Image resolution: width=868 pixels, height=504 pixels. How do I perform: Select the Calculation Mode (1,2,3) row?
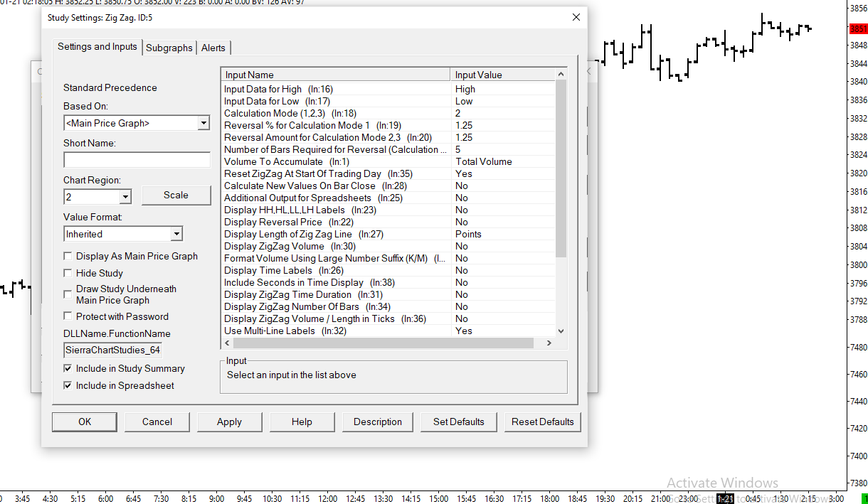pos(388,113)
